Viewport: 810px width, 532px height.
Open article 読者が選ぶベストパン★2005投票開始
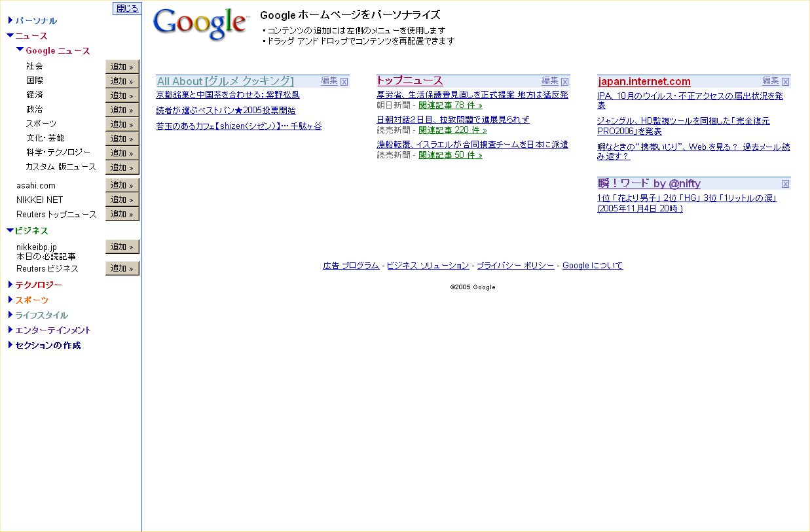[x=226, y=111]
